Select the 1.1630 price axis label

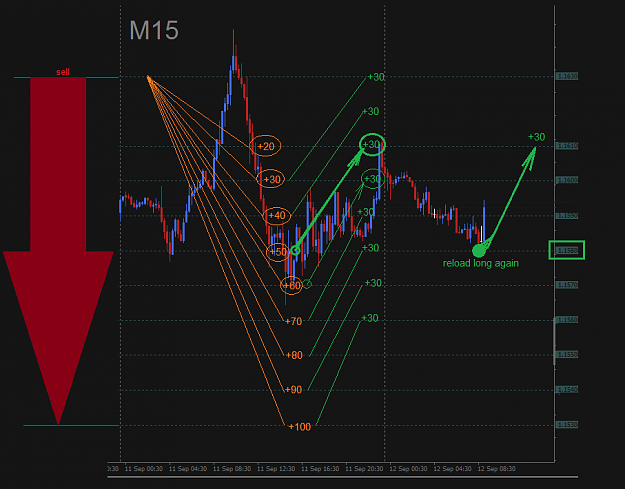(567, 76)
